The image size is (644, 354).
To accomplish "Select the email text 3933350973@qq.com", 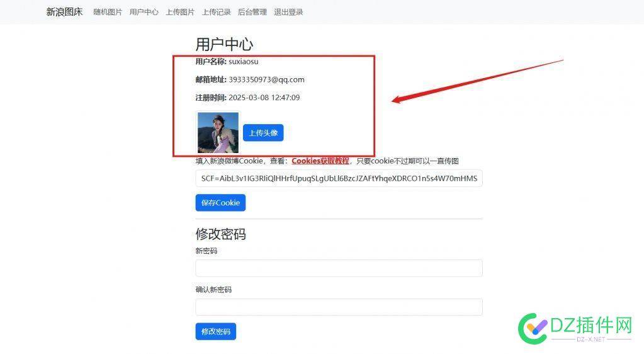I will [266, 79].
